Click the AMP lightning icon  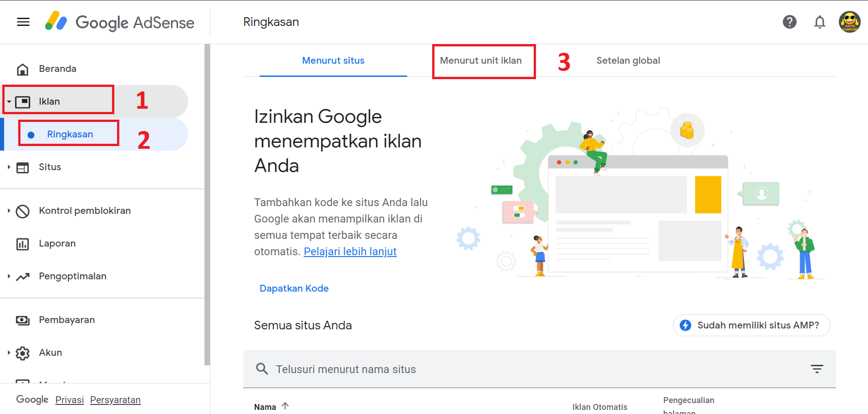[x=685, y=325]
